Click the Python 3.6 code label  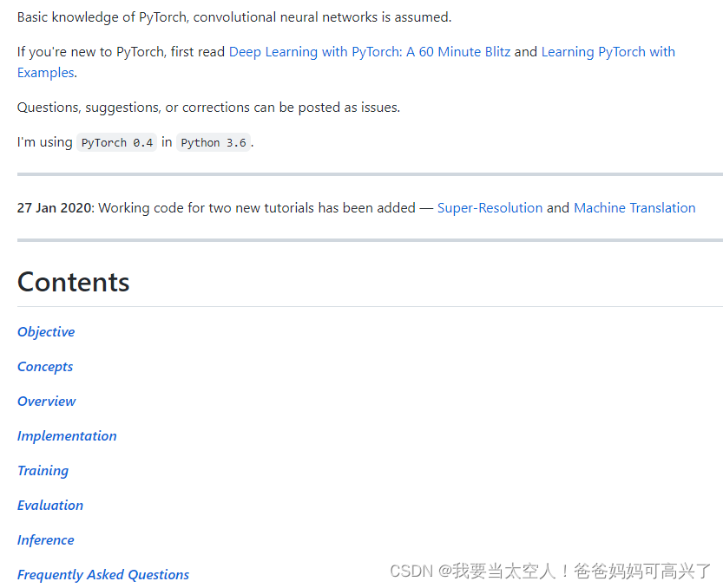[213, 142]
